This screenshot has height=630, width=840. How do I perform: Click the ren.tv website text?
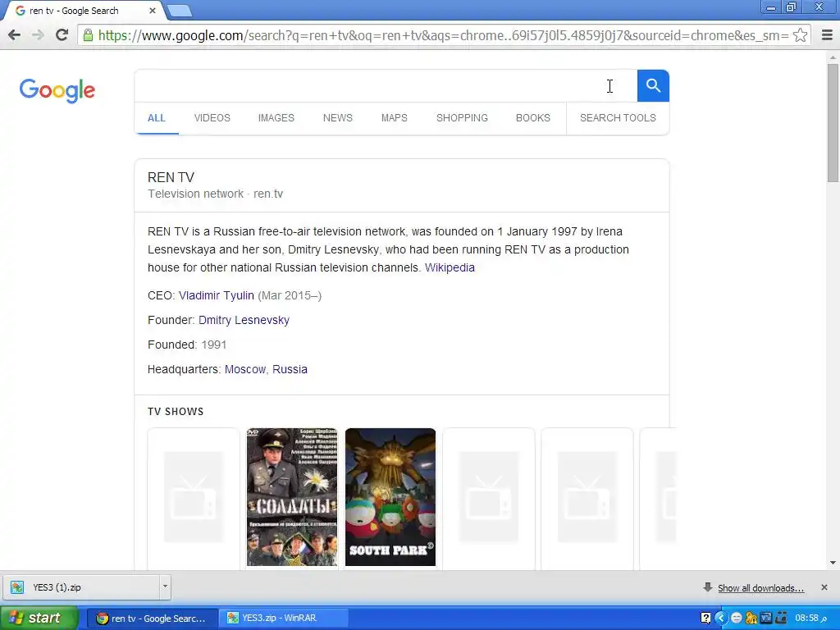click(x=268, y=194)
